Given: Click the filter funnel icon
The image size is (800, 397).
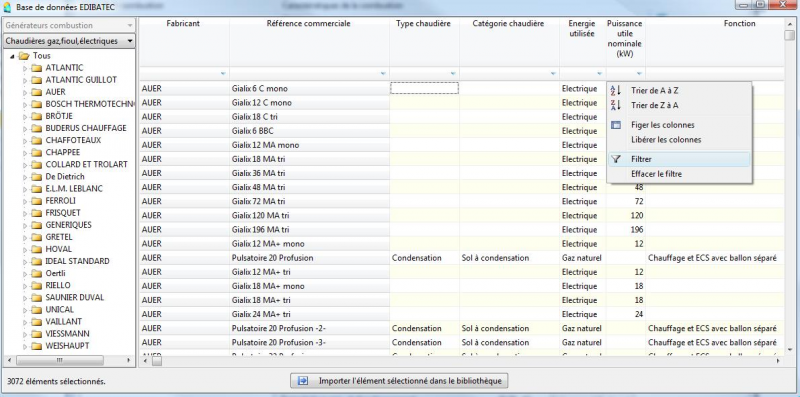Looking at the screenshot, I should (x=616, y=159).
